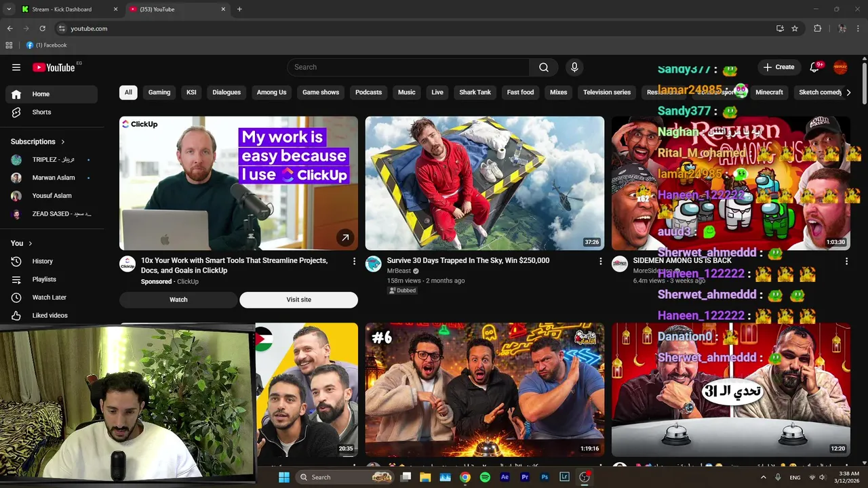Open MrBeast Survive 30 Days thumbnail
868x488 pixels.
click(x=485, y=183)
